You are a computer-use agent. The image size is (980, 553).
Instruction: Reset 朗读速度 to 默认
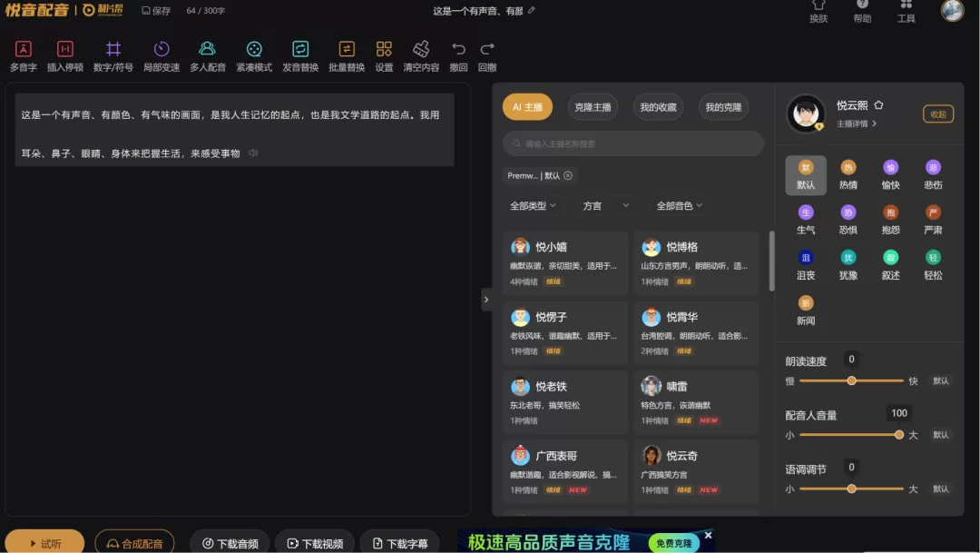tap(941, 381)
